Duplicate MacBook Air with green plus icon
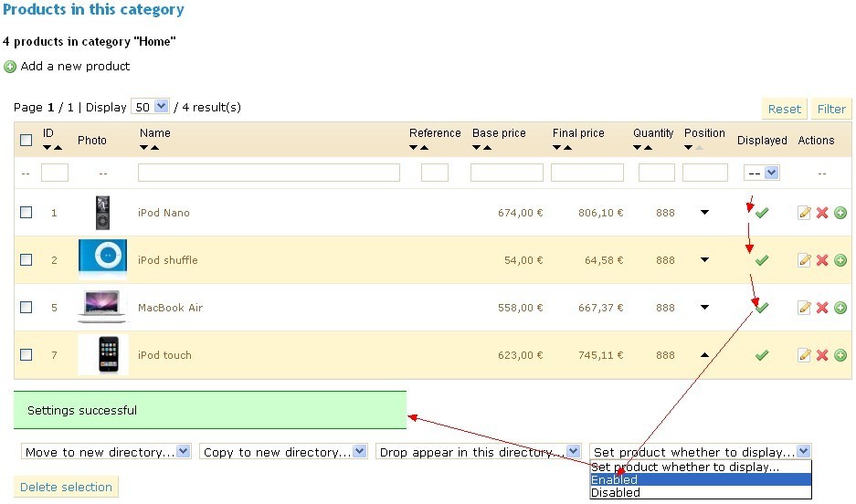This screenshot has height=504, width=856. pos(840,308)
